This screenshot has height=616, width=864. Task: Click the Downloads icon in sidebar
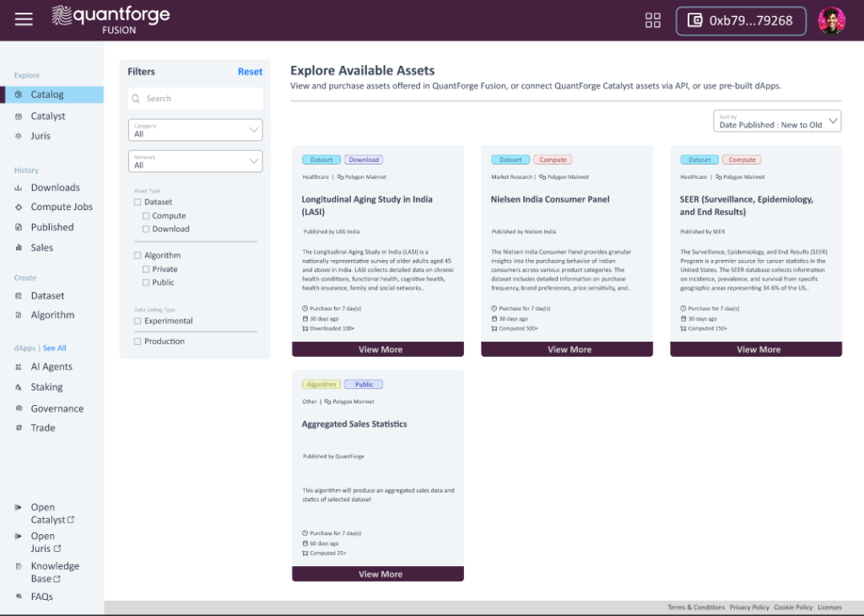pos(19,187)
